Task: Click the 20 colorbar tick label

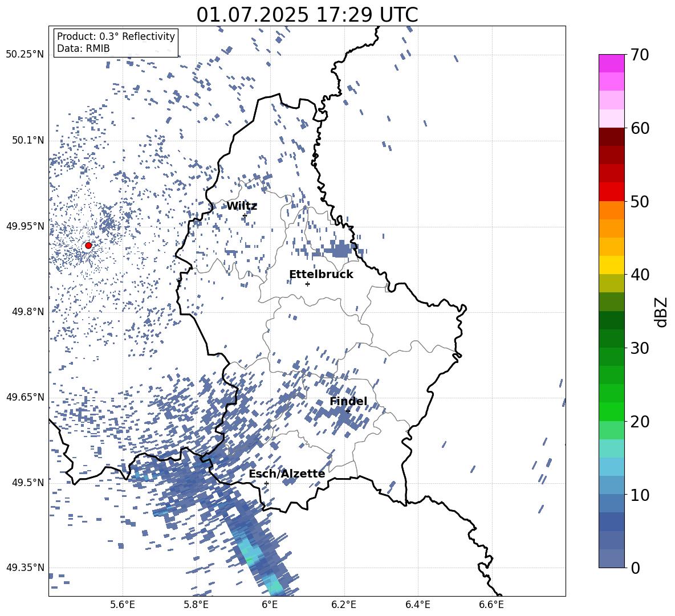Action: click(640, 421)
